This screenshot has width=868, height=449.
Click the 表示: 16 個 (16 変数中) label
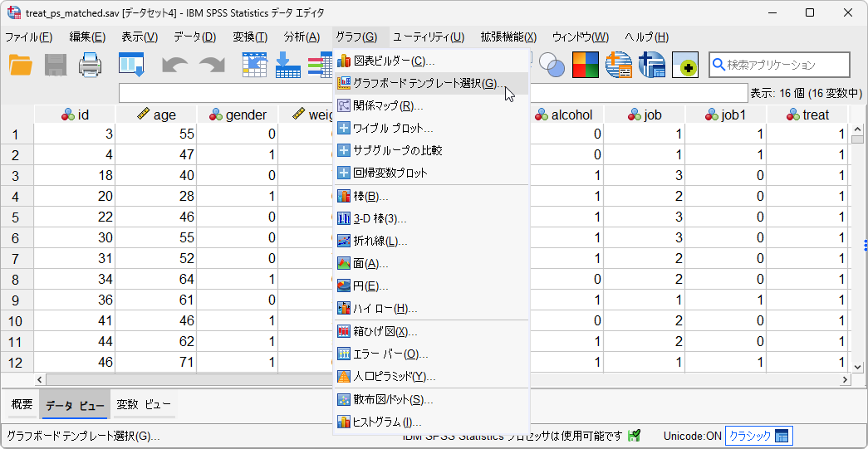[806, 94]
